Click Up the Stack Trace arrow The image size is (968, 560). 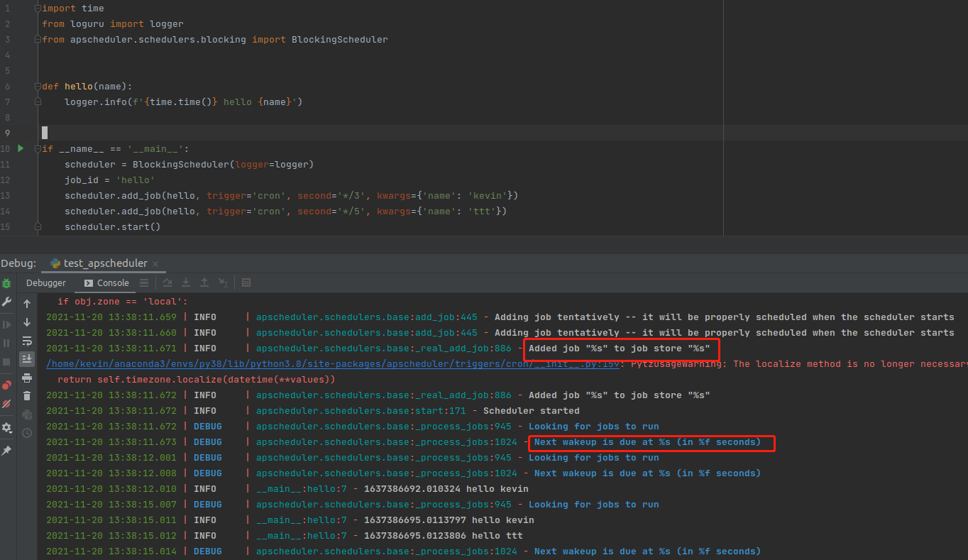pos(27,304)
